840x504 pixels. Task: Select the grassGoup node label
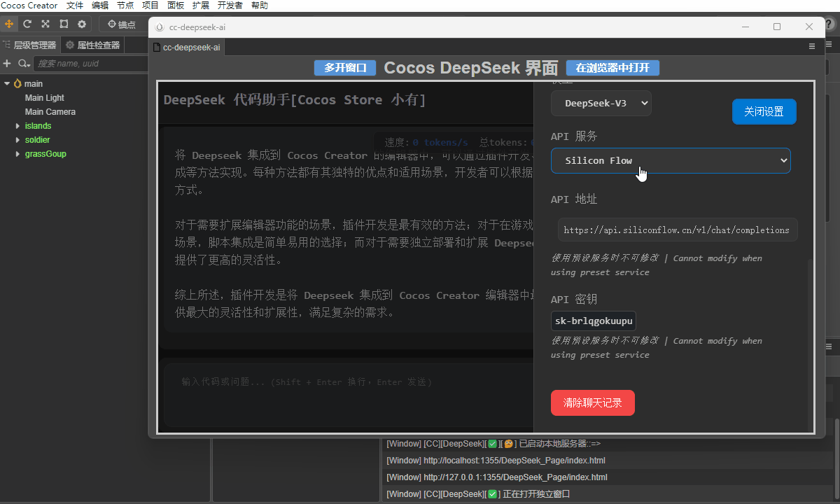click(x=46, y=154)
